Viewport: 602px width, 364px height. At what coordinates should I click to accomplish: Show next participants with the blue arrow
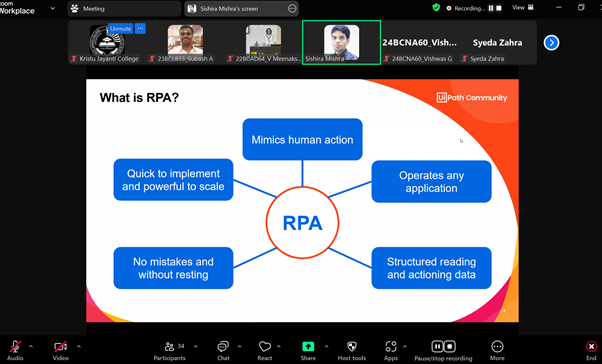tap(551, 43)
